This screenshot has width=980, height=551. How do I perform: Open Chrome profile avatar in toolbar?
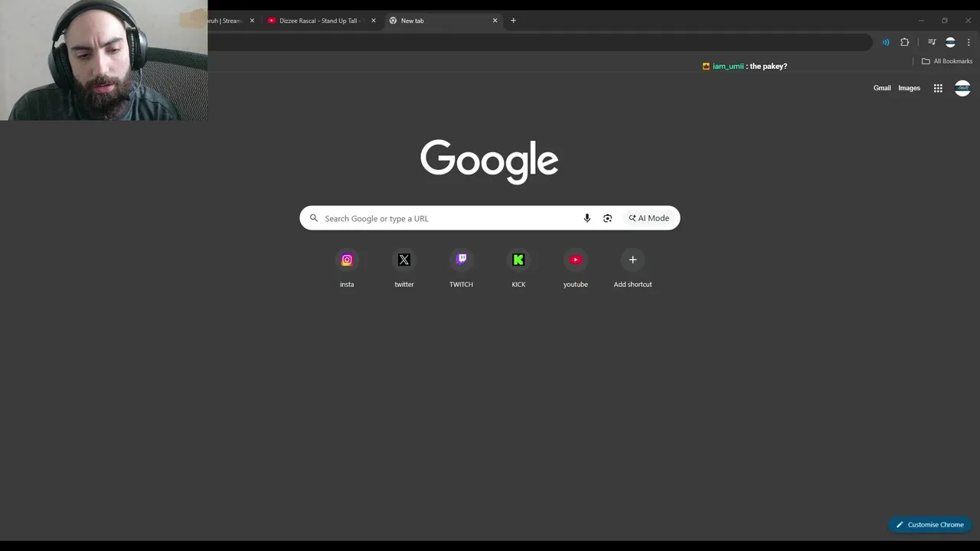[950, 42]
